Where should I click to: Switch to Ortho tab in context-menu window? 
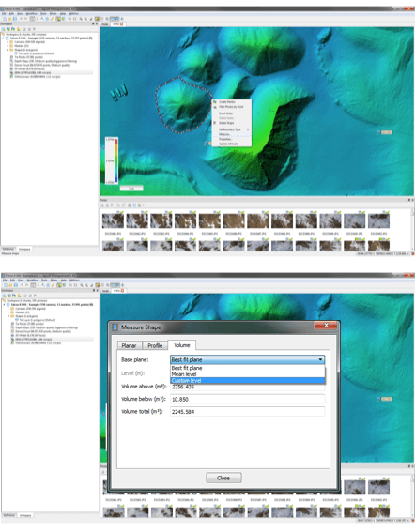pyautogui.click(x=117, y=24)
